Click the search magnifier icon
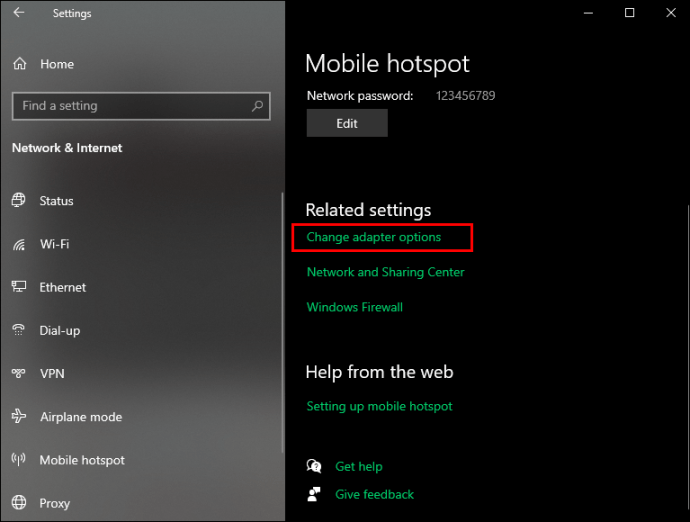 click(x=257, y=106)
